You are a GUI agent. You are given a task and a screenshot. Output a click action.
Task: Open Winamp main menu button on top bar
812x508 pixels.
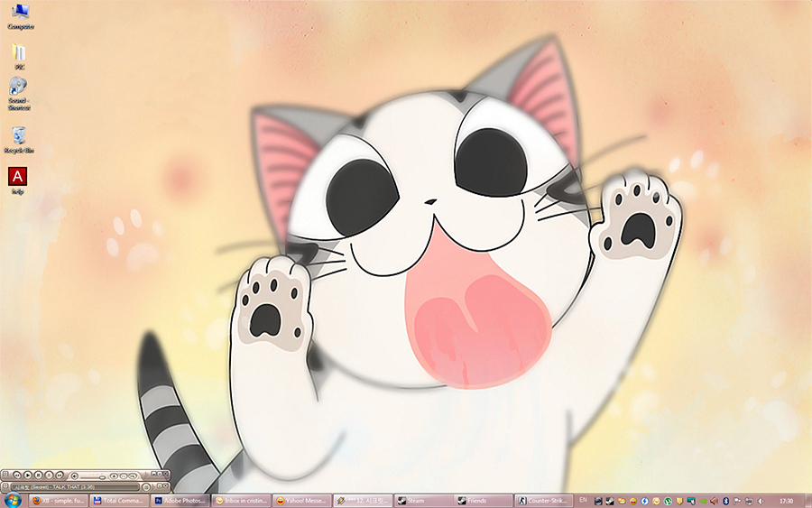coord(5,474)
